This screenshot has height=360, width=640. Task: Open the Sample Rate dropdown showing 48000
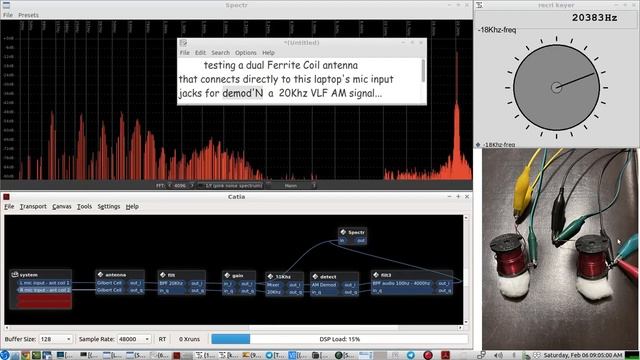click(133, 339)
